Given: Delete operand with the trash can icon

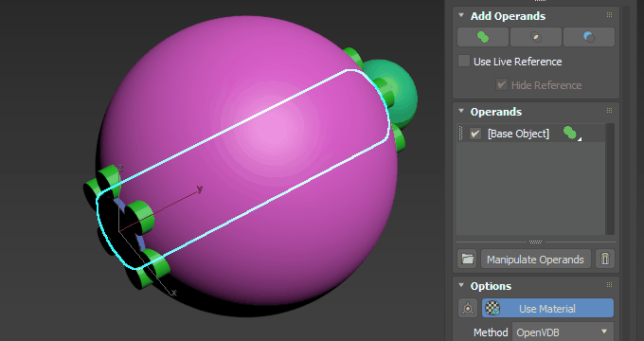Looking at the screenshot, I should pyautogui.click(x=605, y=259).
